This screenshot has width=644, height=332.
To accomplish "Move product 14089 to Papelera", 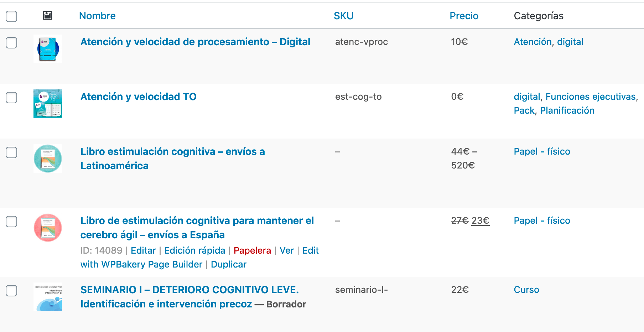I will tap(252, 250).
